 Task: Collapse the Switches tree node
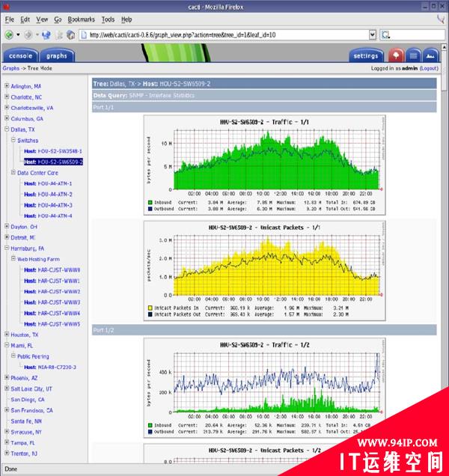[13, 140]
